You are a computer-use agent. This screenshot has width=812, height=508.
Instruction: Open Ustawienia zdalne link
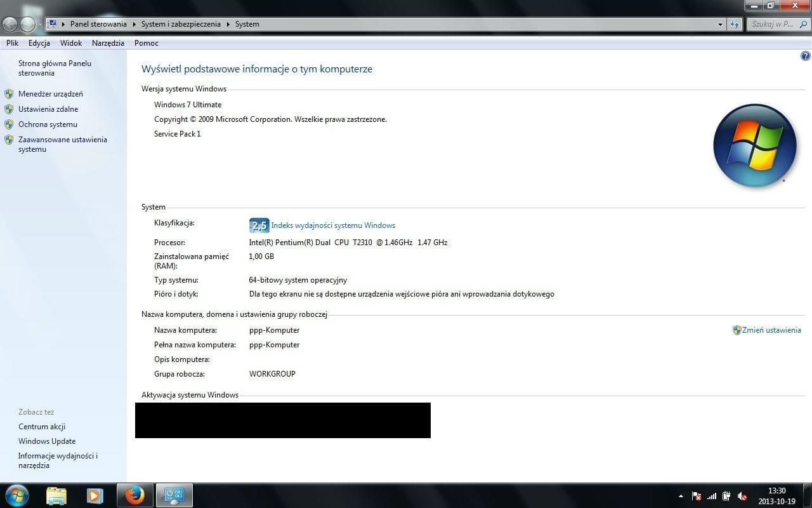[48, 109]
